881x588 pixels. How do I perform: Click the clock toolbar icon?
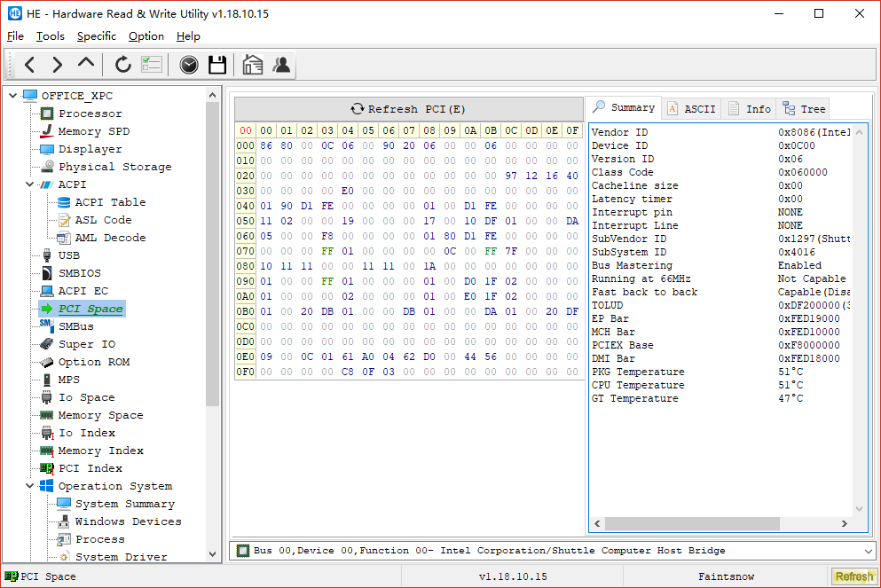click(x=189, y=65)
